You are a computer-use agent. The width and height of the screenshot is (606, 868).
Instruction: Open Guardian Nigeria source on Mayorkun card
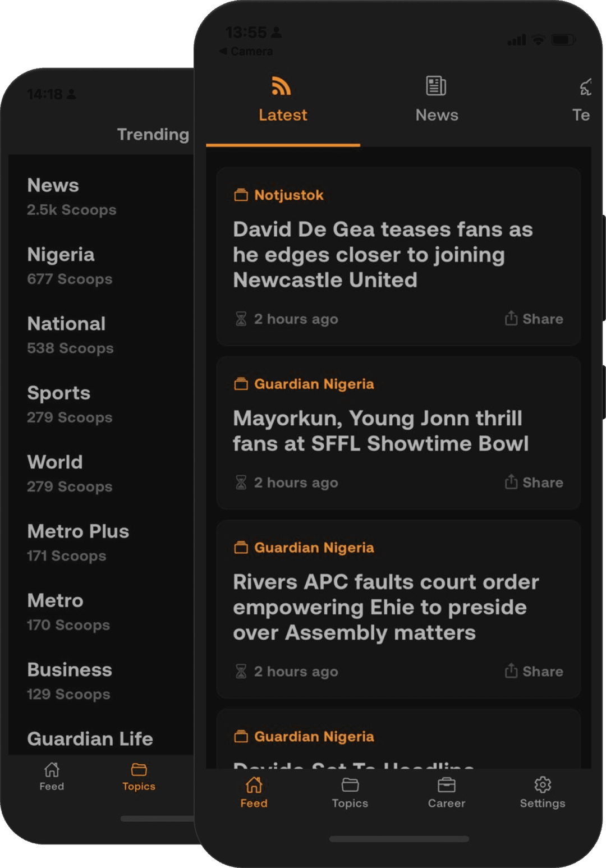click(x=314, y=384)
